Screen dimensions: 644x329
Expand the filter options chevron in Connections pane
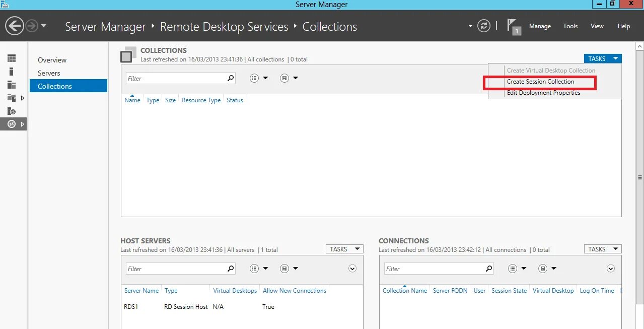point(611,269)
